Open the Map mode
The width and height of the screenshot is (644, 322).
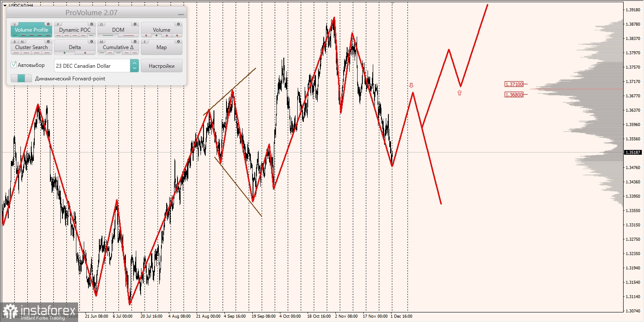[x=161, y=47]
